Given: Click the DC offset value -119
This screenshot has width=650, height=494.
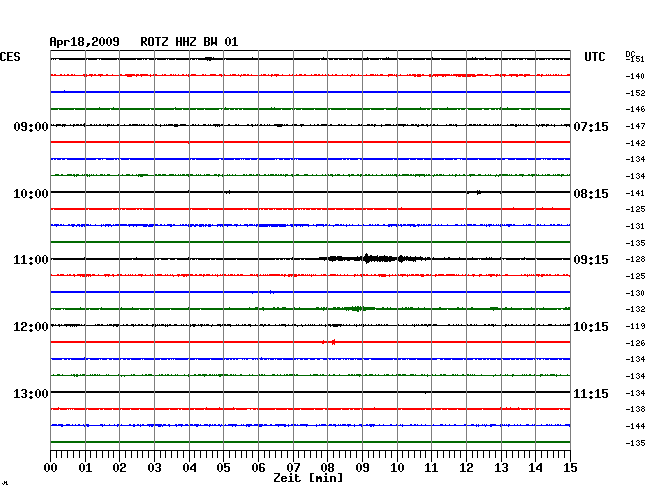Looking at the screenshot, I should (x=635, y=326).
